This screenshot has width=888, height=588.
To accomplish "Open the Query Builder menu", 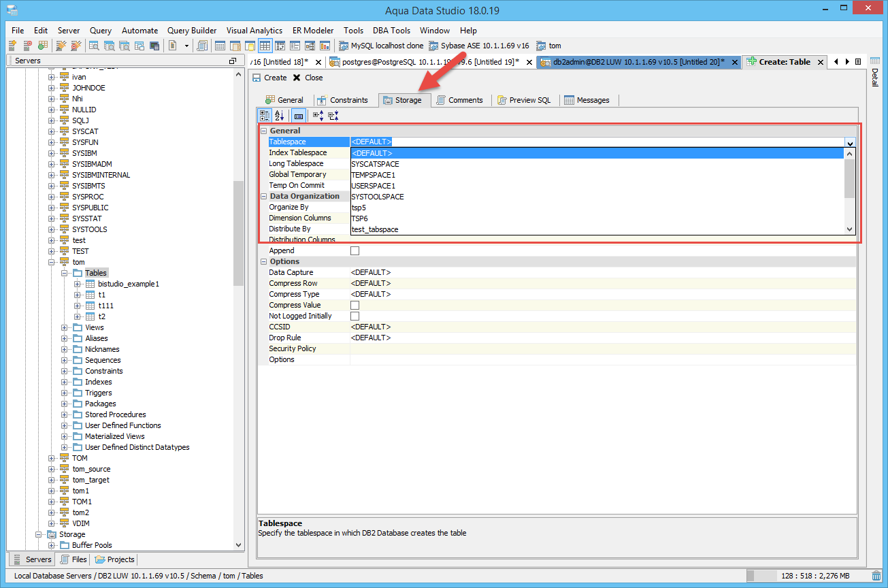I will pyautogui.click(x=192, y=31).
